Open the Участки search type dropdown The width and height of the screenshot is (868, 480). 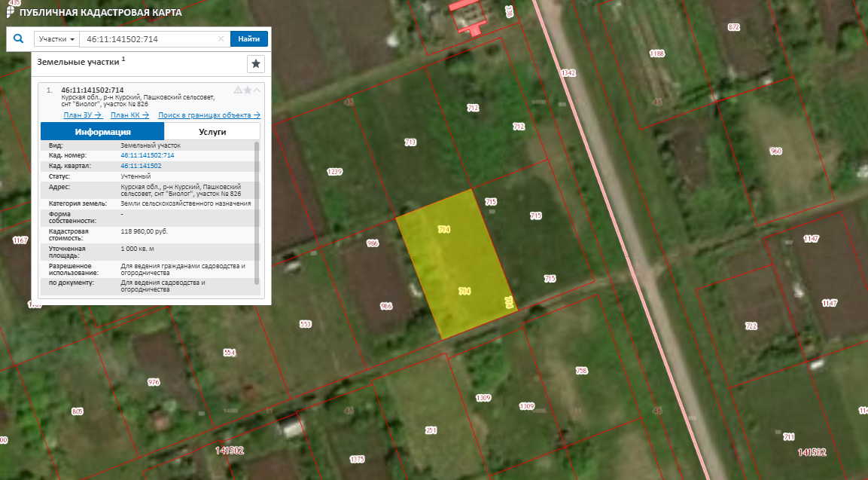coord(56,39)
